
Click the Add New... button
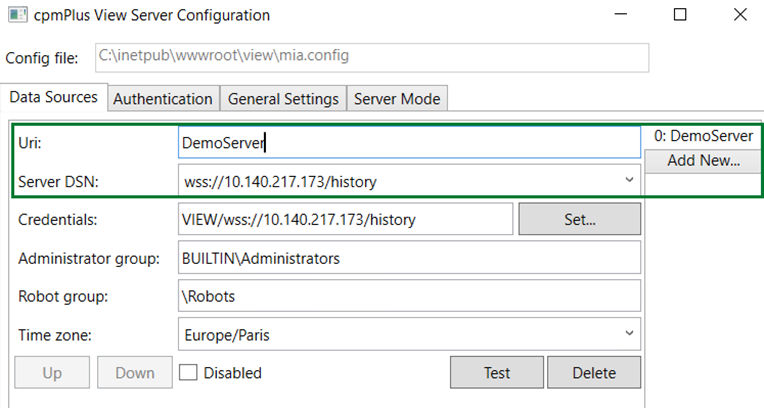704,160
